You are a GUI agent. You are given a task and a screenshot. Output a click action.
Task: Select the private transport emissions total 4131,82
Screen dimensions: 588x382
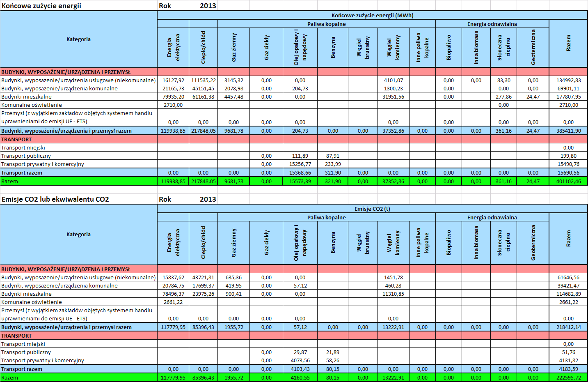tap(568, 360)
